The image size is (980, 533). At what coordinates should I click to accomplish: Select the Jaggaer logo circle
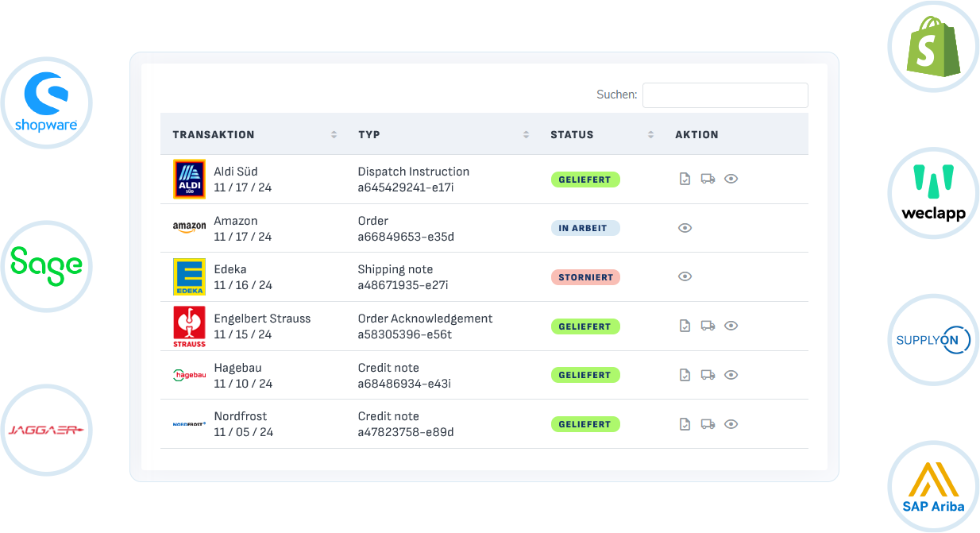point(46,430)
